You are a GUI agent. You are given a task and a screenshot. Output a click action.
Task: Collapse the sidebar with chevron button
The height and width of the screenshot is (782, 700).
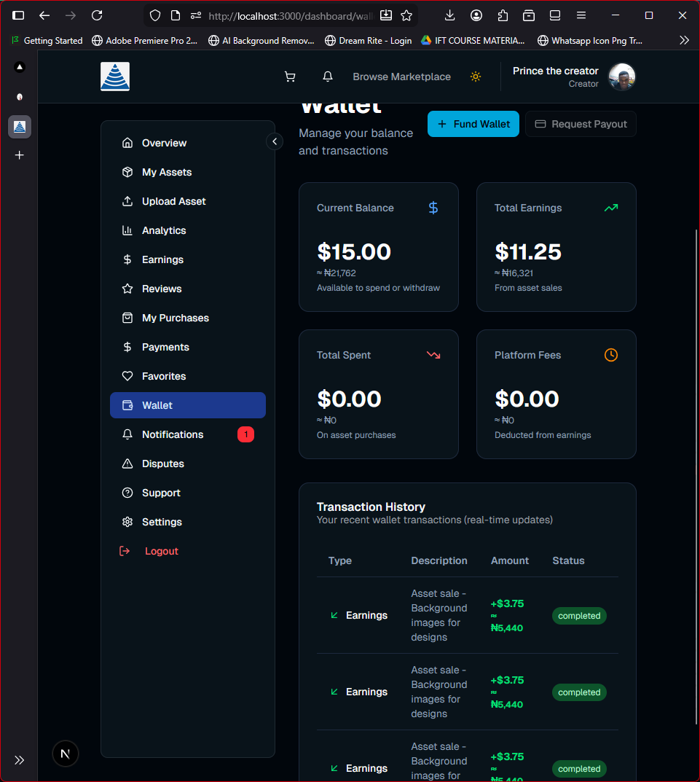[x=275, y=141]
